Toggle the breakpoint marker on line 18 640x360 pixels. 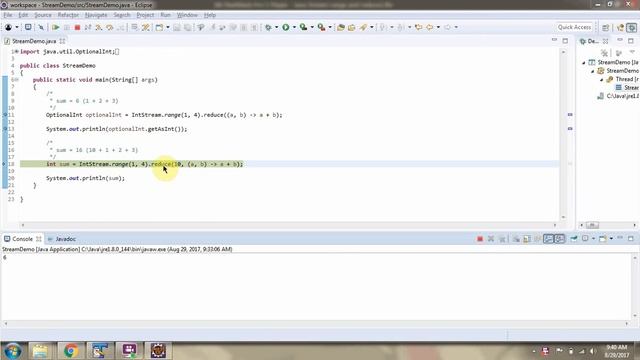click(5, 164)
